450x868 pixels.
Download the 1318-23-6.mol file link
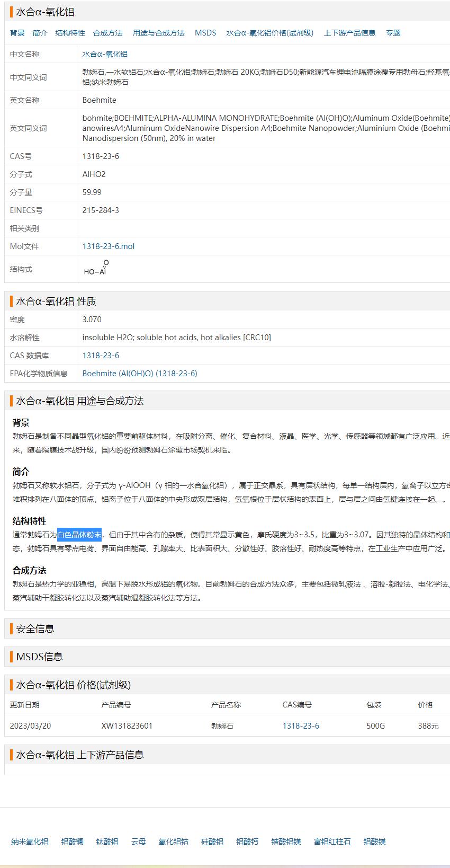[109, 246]
